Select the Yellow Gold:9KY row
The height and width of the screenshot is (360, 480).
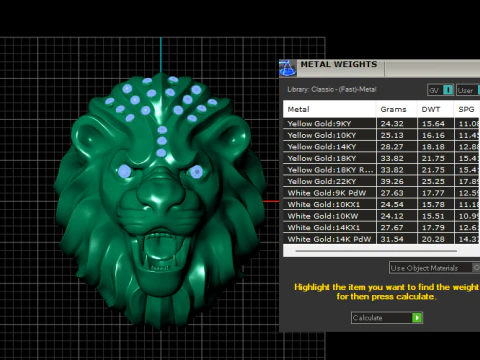point(381,124)
